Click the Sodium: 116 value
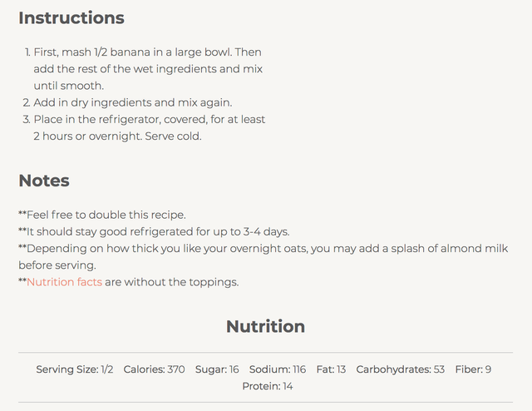The width and height of the screenshot is (532, 411). point(278,369)
